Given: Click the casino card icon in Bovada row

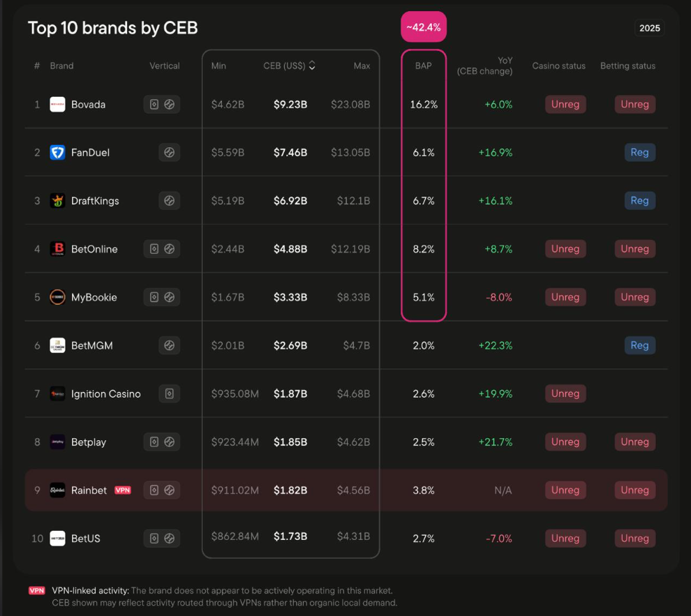Looking at the screenshot, I should (x=154, y=105).
